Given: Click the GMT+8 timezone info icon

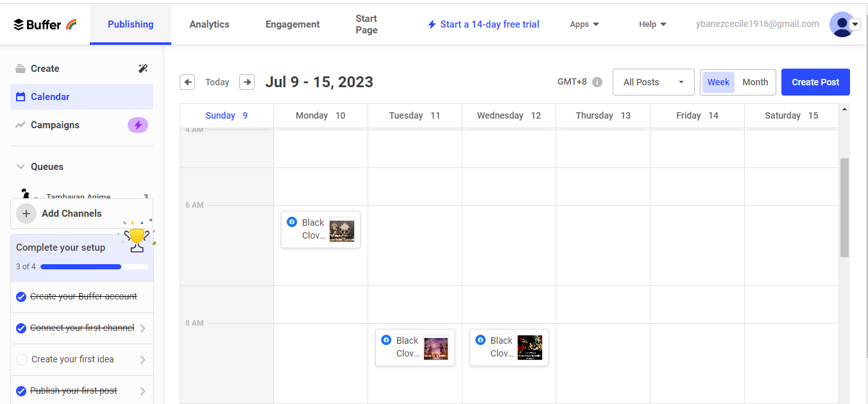Looking at the screenshot, I should tap(597, 82).
